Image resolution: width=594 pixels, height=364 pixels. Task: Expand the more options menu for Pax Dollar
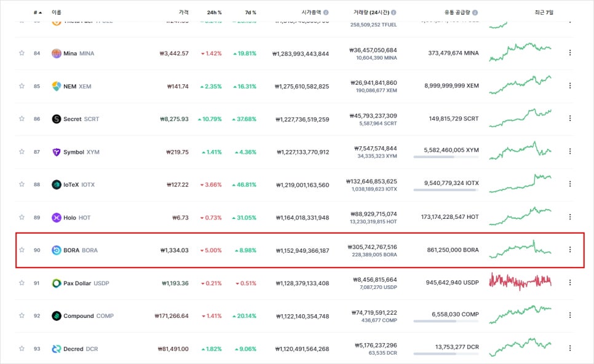point(570,283)
